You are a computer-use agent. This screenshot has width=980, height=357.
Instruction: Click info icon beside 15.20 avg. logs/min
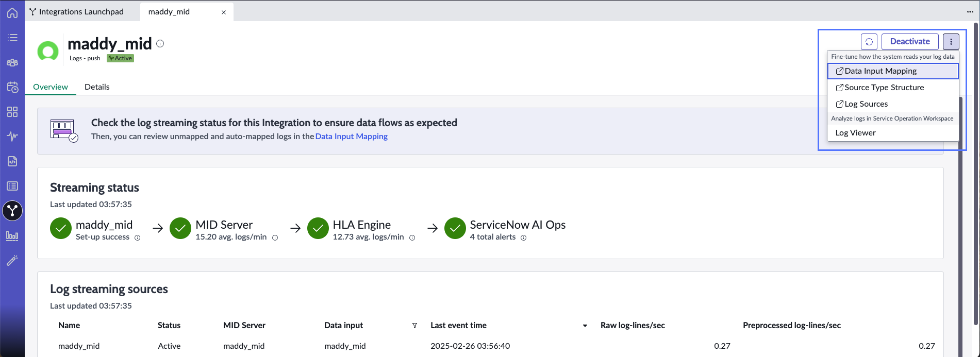[x=275, y=237]
